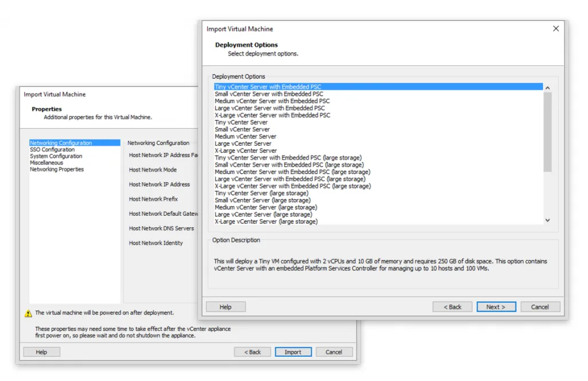
Task: Pick Tiny vCenter Server with Embedded PSC (large storage)
Action: coord(378,158)
